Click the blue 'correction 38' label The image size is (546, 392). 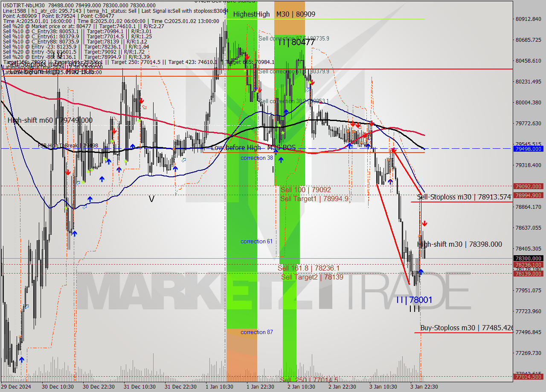(x=256, y=158)
